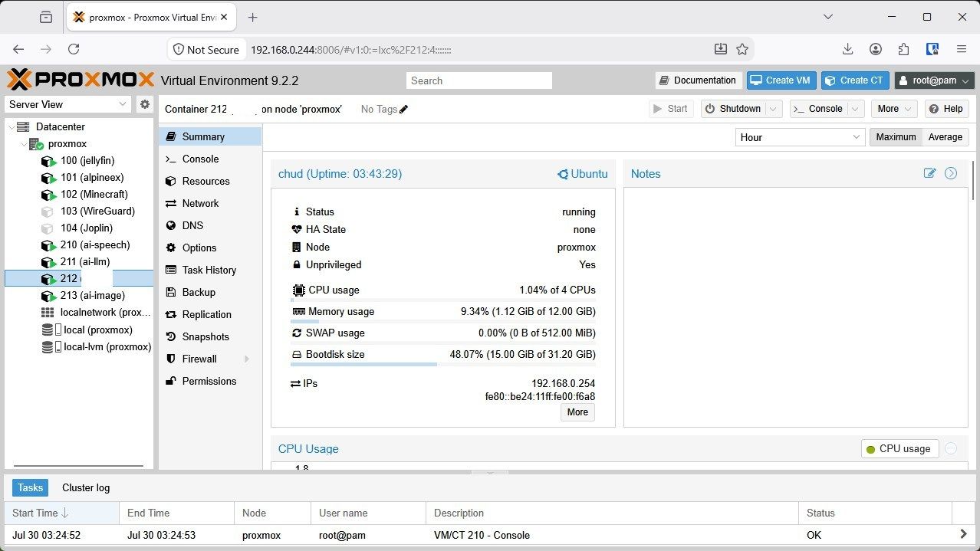Open the Server View dropdown

coord(69,104)
